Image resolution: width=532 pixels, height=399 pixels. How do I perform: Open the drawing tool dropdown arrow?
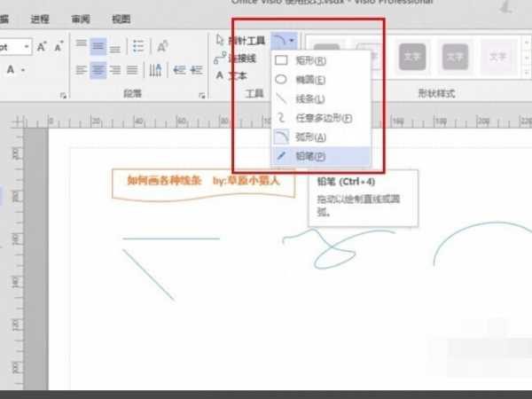[292, 41]
